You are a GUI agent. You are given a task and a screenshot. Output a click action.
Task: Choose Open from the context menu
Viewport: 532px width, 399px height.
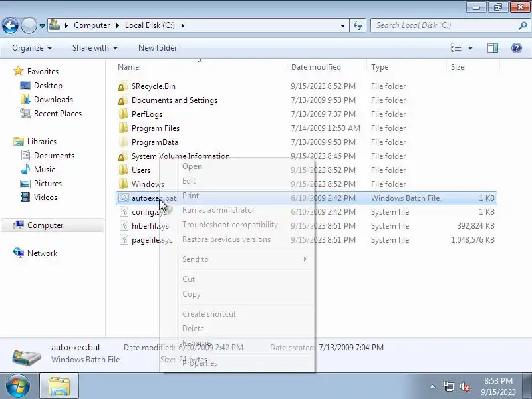pyautogui.click(x=237, y=166)
